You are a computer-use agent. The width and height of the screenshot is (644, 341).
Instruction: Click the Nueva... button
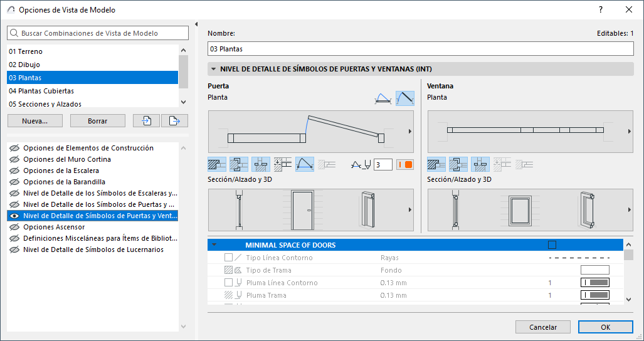(x=35, y=120)
